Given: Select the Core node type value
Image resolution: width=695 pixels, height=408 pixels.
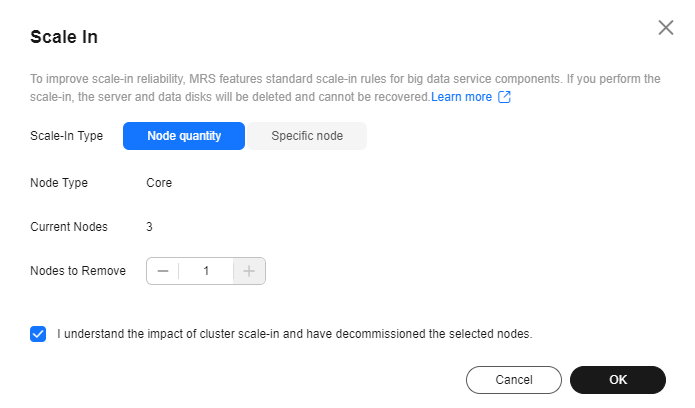Looking at the screenshot, I should point(159,183).
